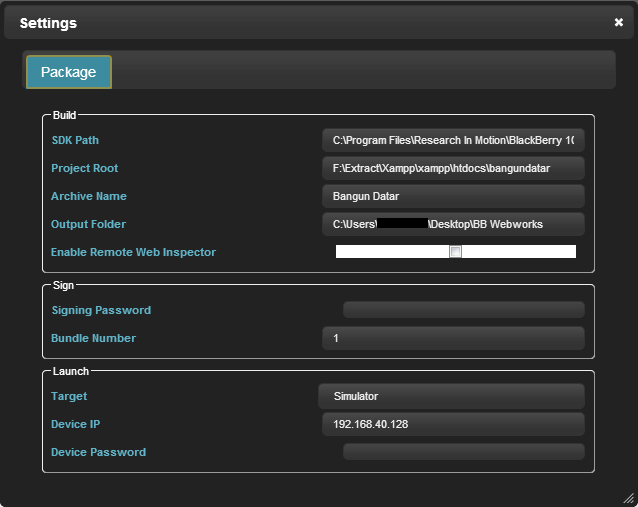Click the 'SDK Path' label
This screenshot has width=638, height=507.
[x=75, y=140]
